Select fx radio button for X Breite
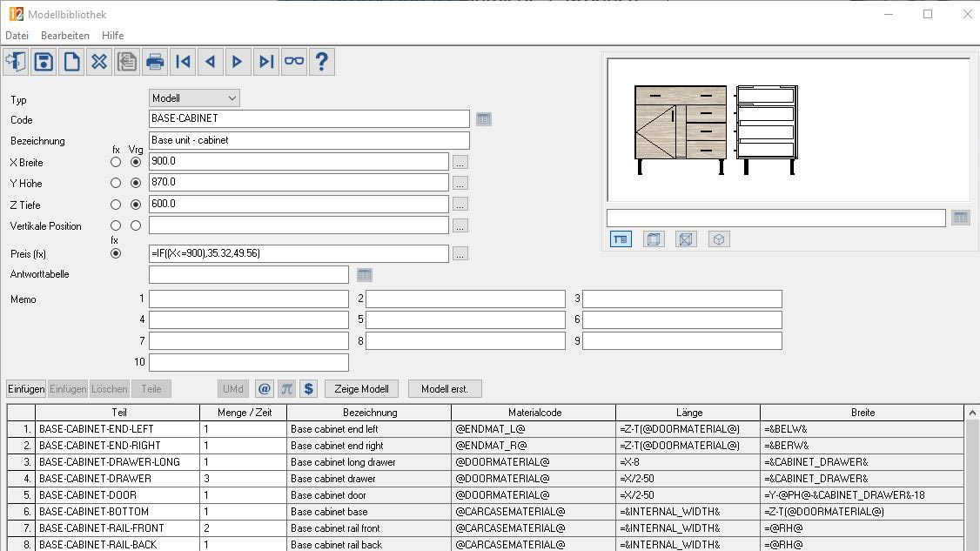The height and width of the screenshot is (551, 980). tap(116, 162)
